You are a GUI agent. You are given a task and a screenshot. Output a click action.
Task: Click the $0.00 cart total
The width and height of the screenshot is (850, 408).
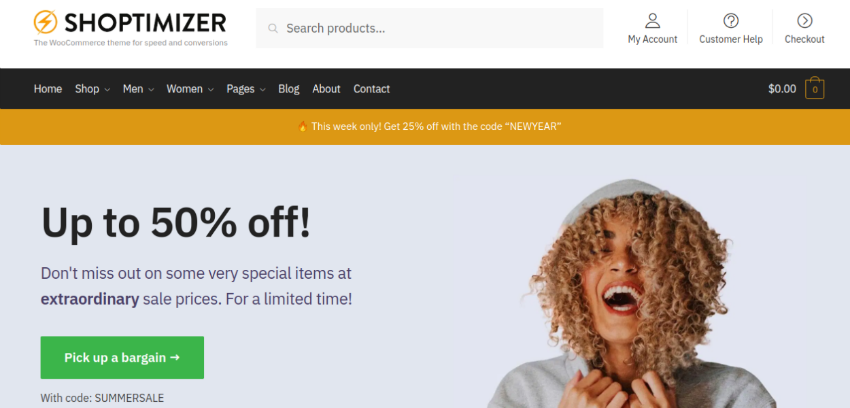pos(782,89)
